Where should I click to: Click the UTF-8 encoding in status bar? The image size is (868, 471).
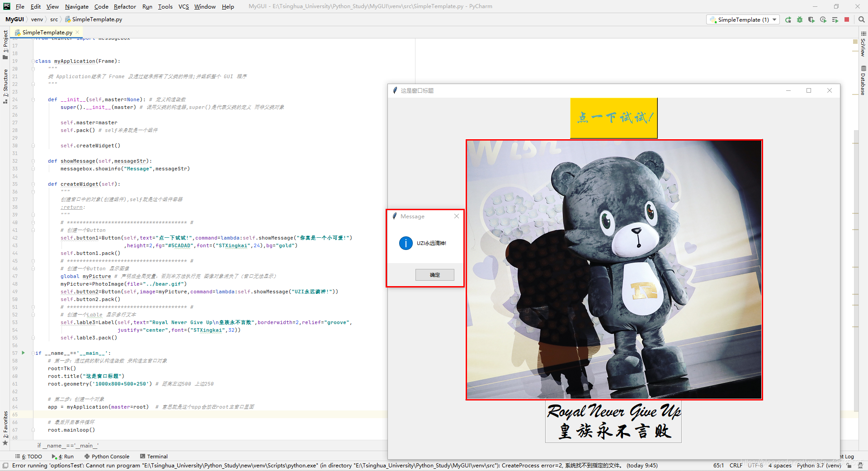tap(755, 466)
